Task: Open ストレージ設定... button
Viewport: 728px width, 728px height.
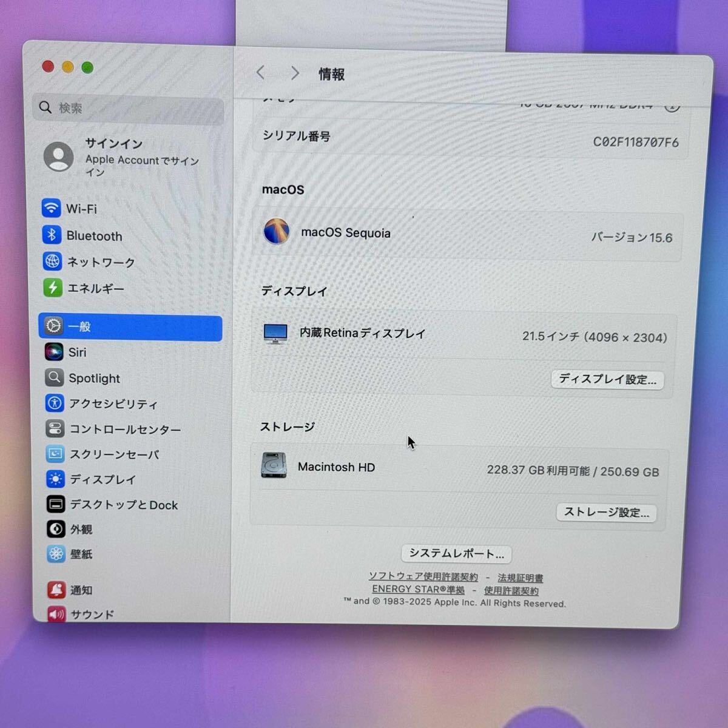Action: pyautogui.click(x=606, y=513)
